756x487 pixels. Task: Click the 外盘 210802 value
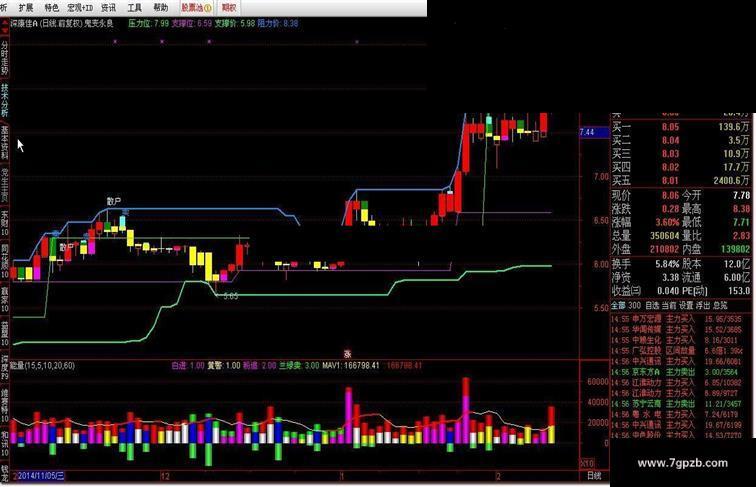(664, 250)
